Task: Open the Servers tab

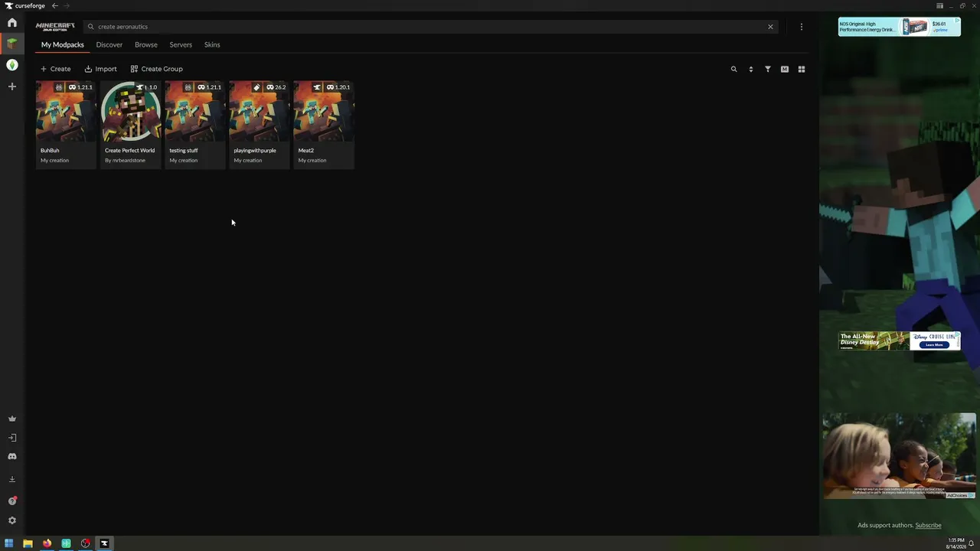Action: point(181,44)
